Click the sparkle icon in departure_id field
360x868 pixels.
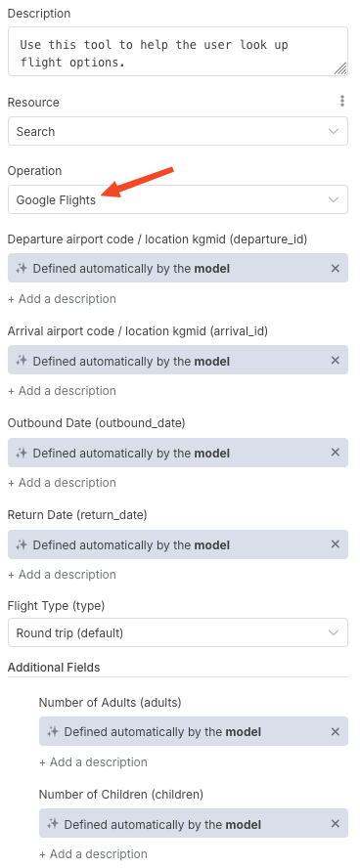click(22, 269)
